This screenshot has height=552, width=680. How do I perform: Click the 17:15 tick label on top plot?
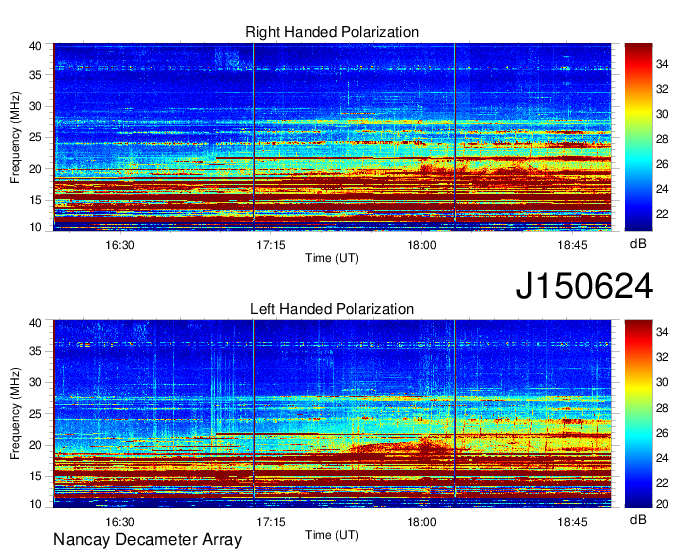click(271, 245)
